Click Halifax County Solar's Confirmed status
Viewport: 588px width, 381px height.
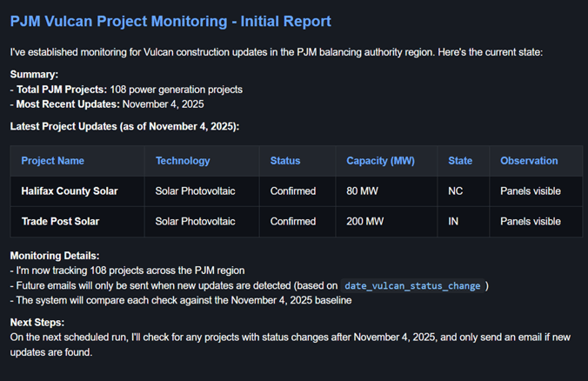click(293, 191)
